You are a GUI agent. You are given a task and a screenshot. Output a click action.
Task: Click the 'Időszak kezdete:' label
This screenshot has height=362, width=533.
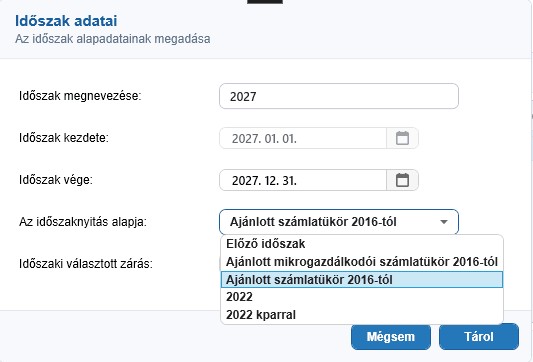coord(64,138)
